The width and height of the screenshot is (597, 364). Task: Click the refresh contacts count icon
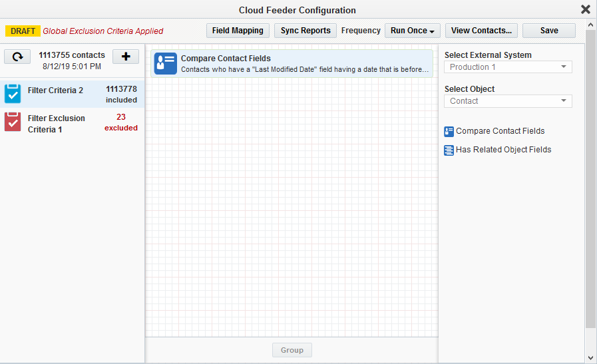(17, 57)
